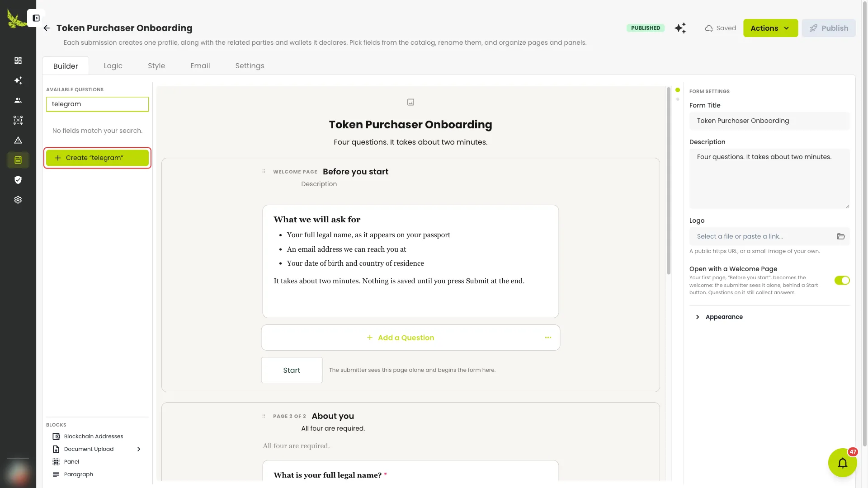This screenshot has width=868, height=488.
Task: Click Add a Question
Action: click(x=401, y=338)
